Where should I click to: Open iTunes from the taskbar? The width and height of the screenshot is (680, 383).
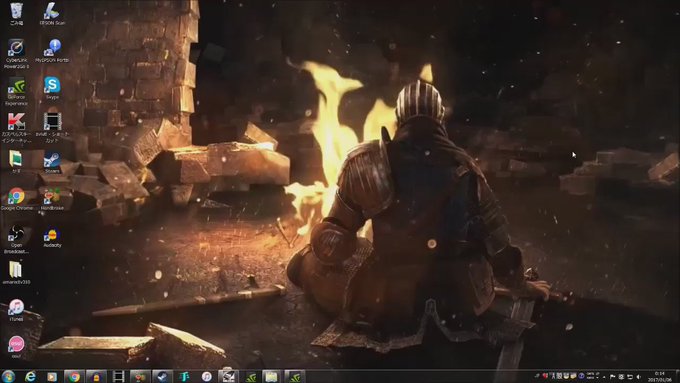pyautogui.click(x=206, y=376)
